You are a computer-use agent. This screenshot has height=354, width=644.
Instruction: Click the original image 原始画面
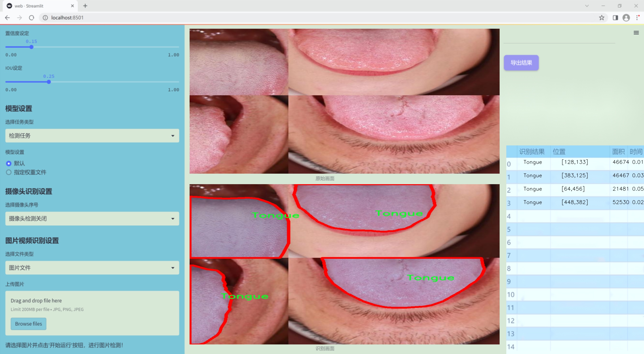(x=344, y=101)
